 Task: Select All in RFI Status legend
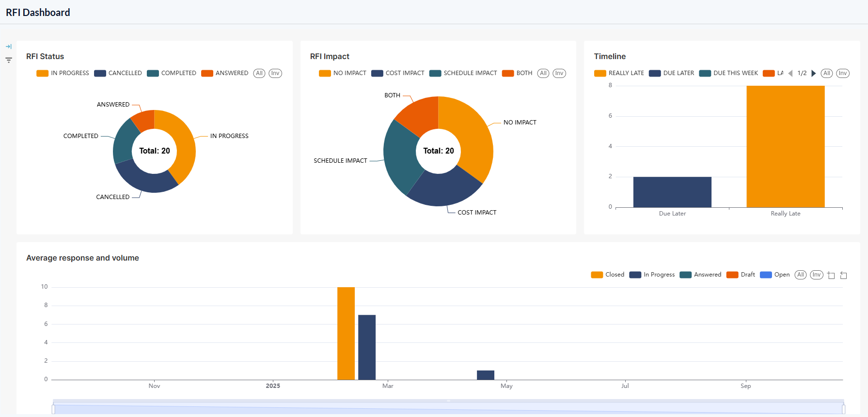pyautogui.click(x=259, y=73)
